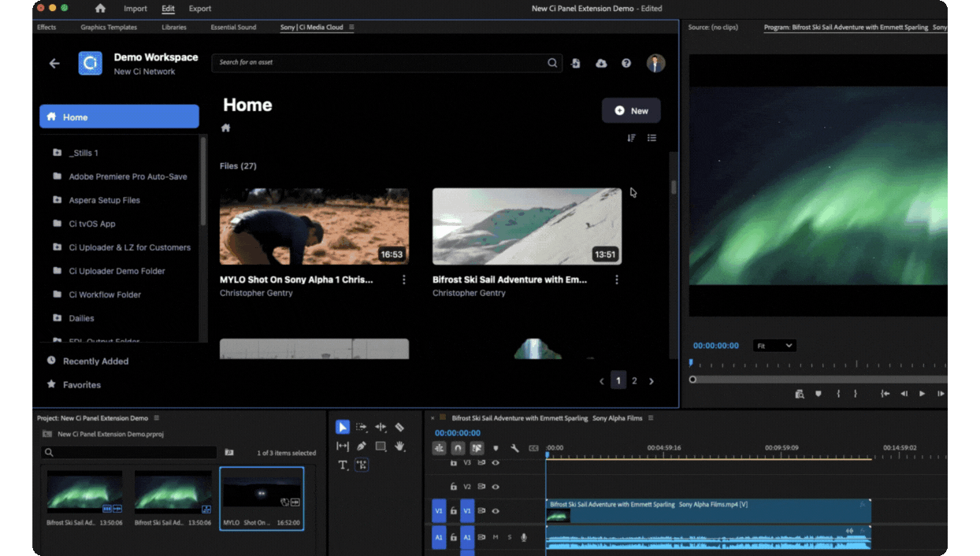This screenshot has width=980, height=556.
Task: Click Mark Out in Program monitor
Action: (855, 394)
